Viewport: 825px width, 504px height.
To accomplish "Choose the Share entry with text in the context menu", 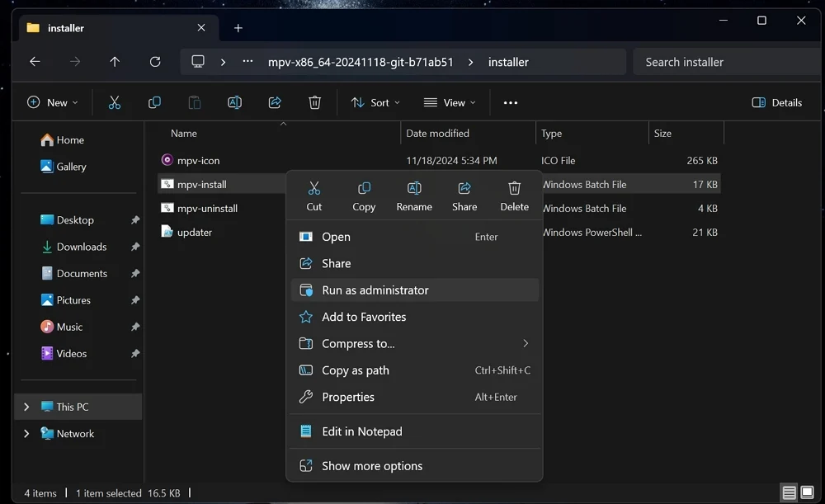I will (415, 264).
